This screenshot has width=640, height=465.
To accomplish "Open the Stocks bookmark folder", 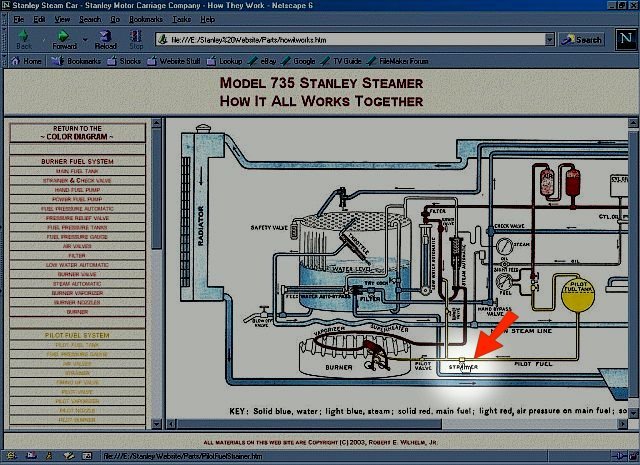I will point(124,61).
